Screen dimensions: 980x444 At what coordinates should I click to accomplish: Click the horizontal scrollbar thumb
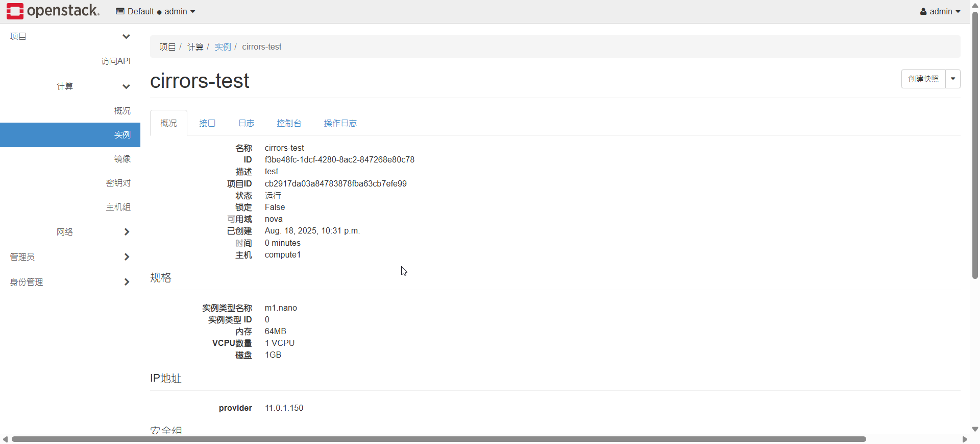tap(439, 439)
